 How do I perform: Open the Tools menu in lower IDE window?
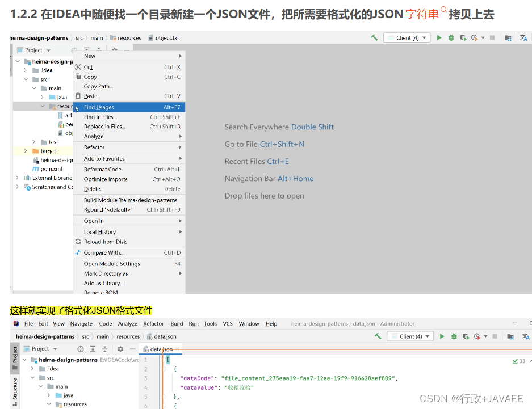210,323
